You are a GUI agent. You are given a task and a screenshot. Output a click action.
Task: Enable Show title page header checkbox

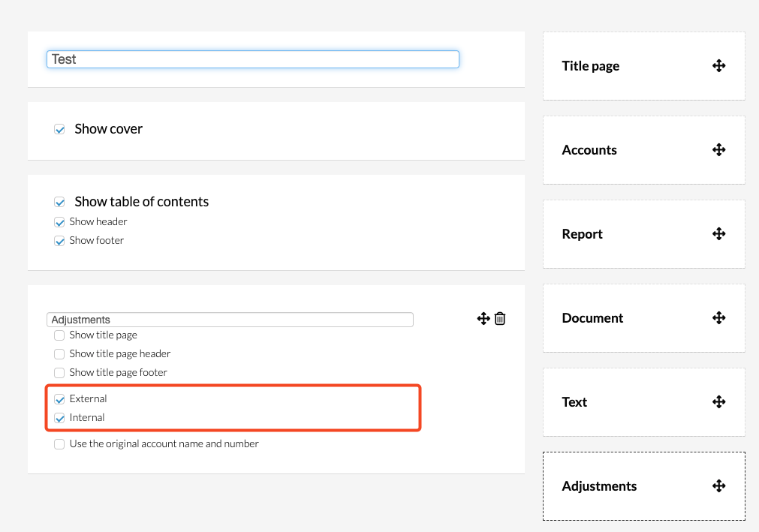(59, 354)
